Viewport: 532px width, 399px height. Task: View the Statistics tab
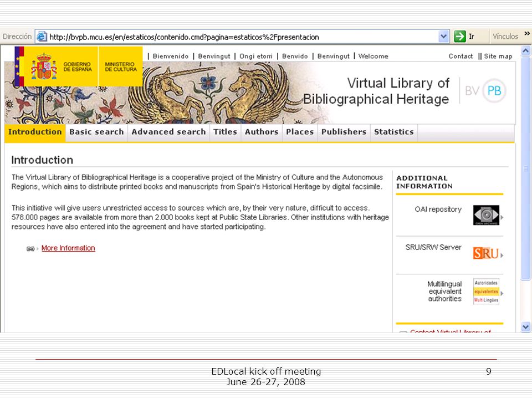click(x=394, y=132)
